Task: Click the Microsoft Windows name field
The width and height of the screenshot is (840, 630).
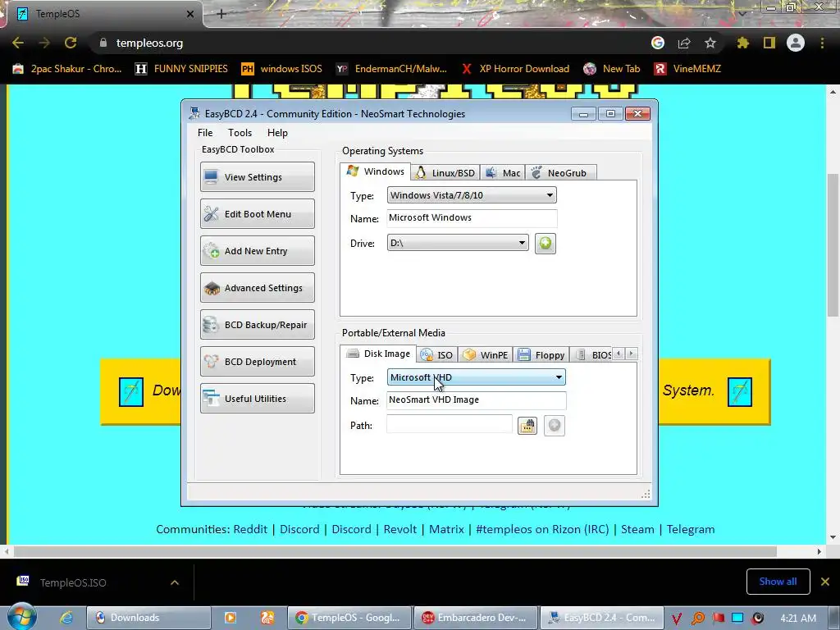Action: 472,217
